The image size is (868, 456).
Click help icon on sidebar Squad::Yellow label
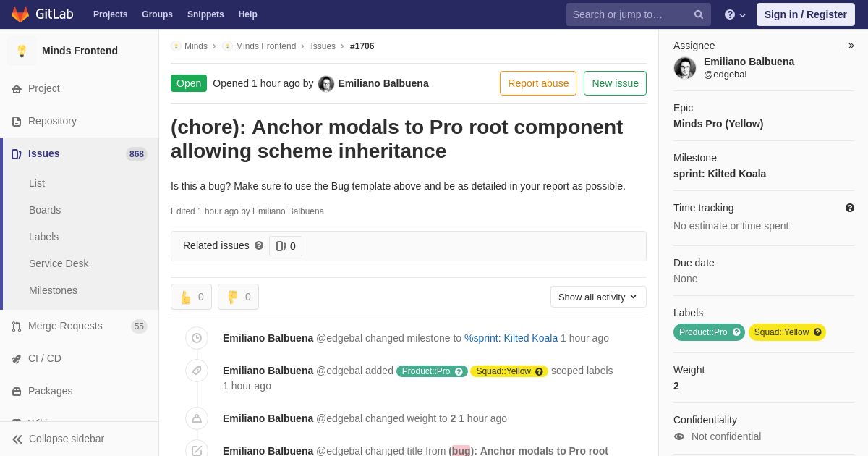pyautogui.click(x=817, y=332)
